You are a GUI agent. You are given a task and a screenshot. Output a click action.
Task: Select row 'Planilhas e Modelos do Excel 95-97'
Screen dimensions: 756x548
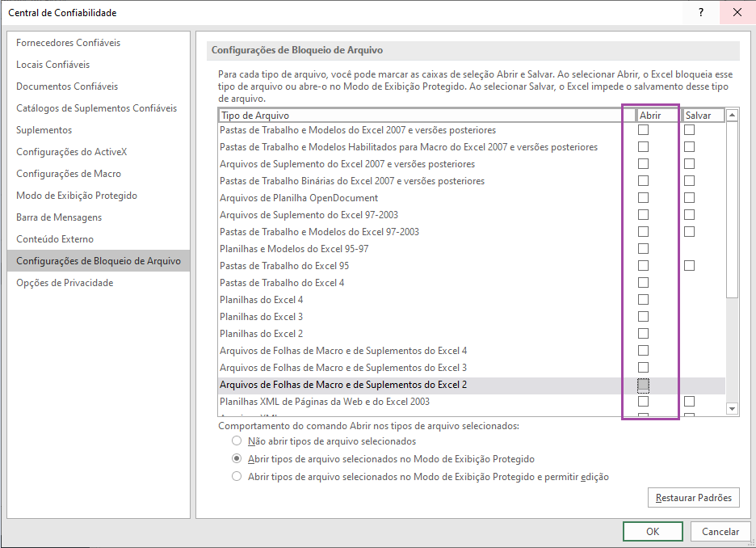[x=472, y=248]
